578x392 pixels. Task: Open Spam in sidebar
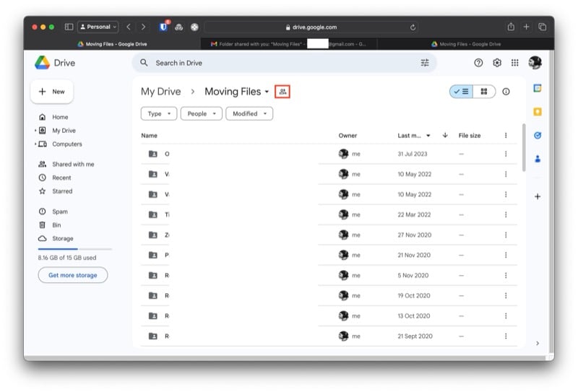point(60,212)
